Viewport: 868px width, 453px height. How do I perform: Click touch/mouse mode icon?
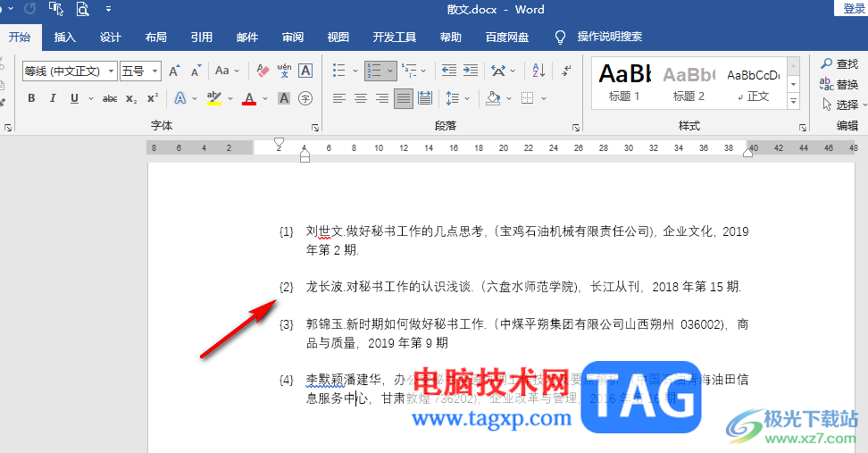56,9
